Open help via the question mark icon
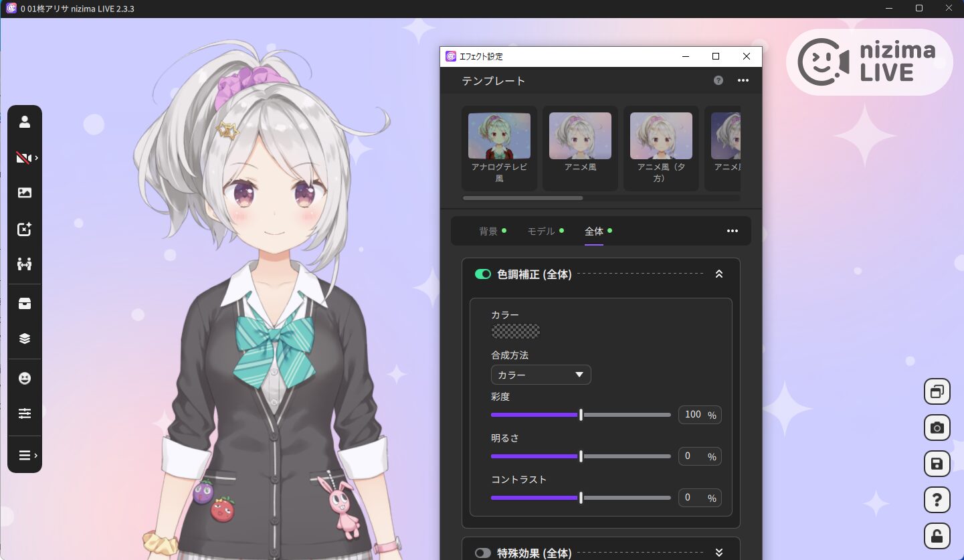This screenshot has width=964, height=560. tap(937, 499)
